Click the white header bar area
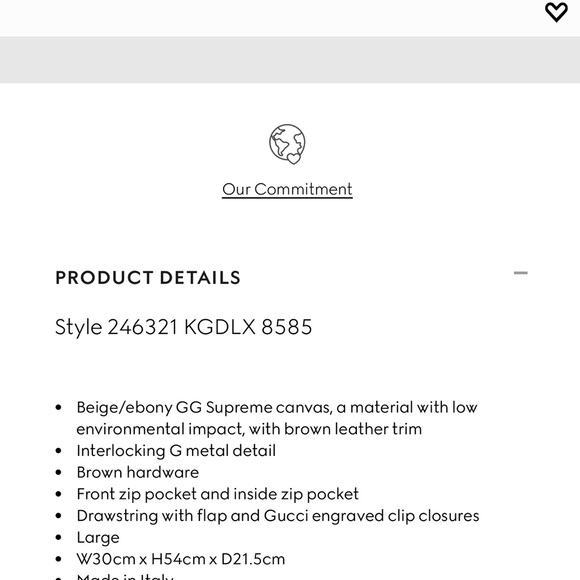The width and height of the screenshot is (580, 580). 272,18
